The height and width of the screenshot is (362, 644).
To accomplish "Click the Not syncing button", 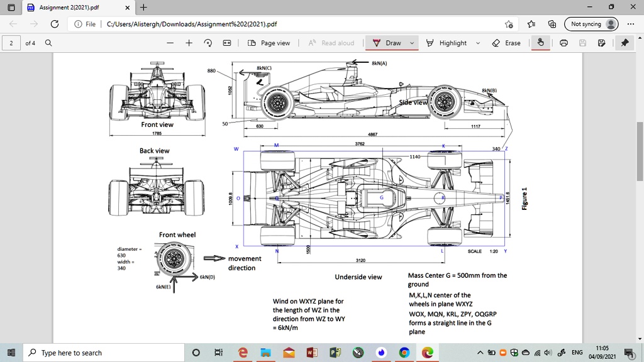I will pyautogui.click(x=589, y=24).
